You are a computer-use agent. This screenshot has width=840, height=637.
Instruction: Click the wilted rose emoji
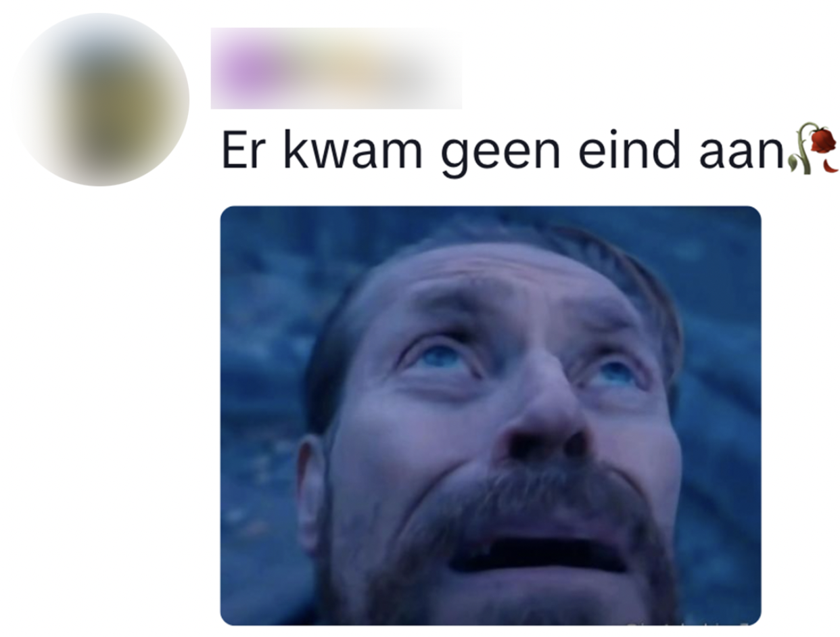(815, 149)
